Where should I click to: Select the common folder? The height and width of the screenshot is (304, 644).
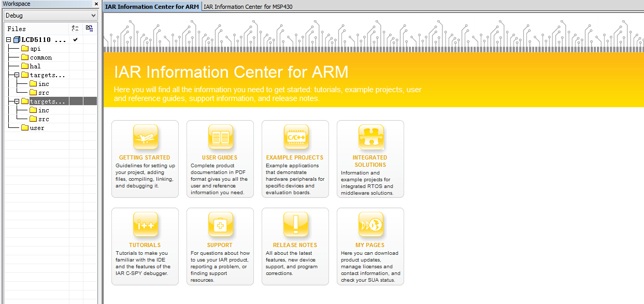tap(36, 57)
